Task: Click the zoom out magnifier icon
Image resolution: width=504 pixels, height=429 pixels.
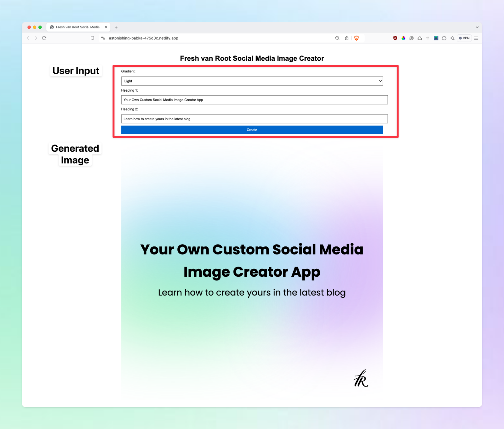Action: coord(337,38)
